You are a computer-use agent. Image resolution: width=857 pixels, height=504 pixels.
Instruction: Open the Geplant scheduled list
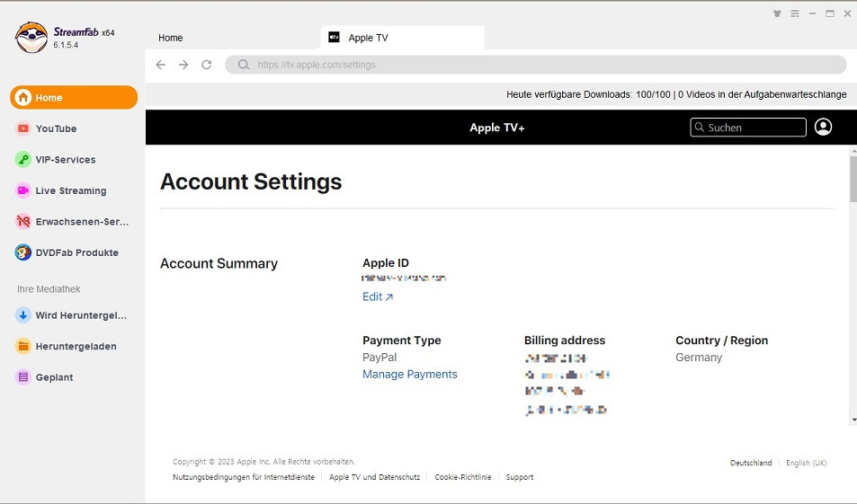coord(54,377)
